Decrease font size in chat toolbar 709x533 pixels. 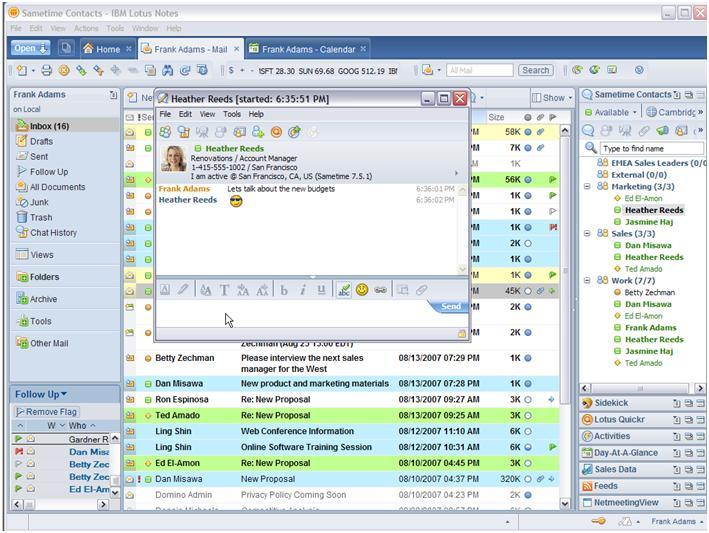pyautogui.click(x=262, y=290)
